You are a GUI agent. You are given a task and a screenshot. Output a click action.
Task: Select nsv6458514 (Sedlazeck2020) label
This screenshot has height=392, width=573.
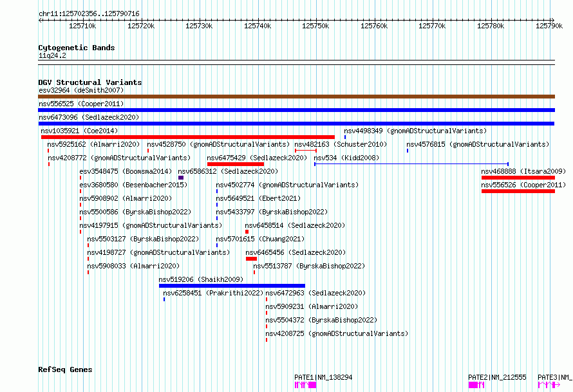click(295, 225)
